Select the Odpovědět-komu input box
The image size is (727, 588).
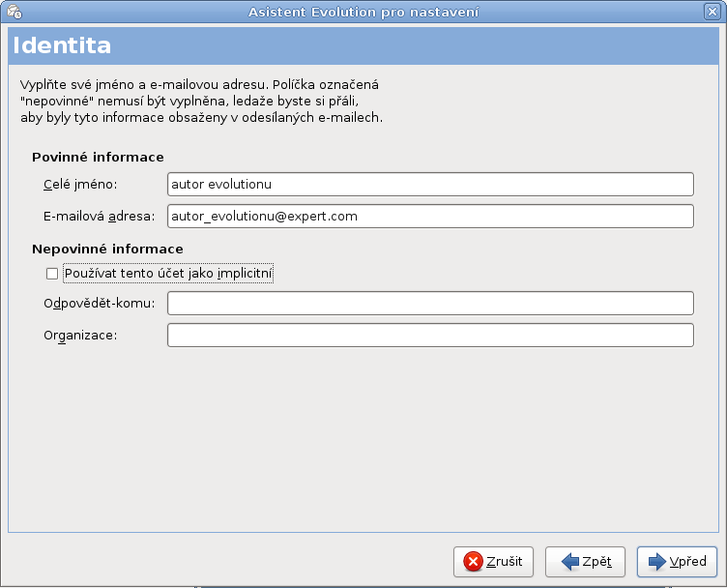click(430, 304)
